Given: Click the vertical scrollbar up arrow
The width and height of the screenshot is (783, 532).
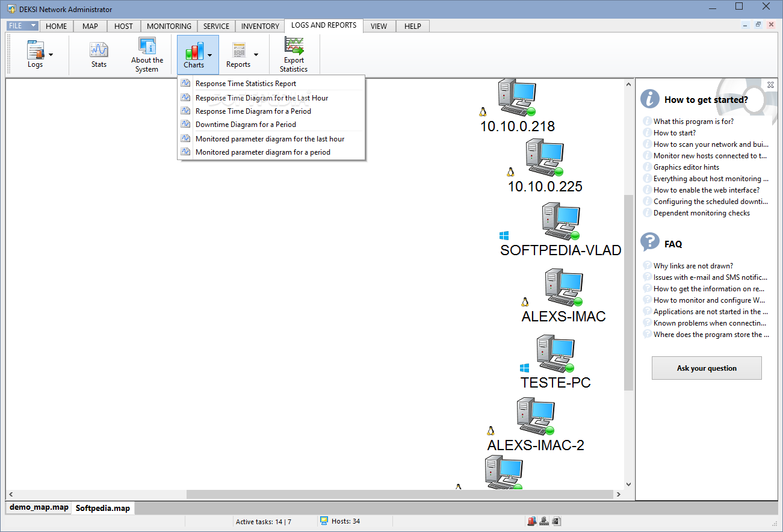Looking at the screenshot, I should [628, 84].
